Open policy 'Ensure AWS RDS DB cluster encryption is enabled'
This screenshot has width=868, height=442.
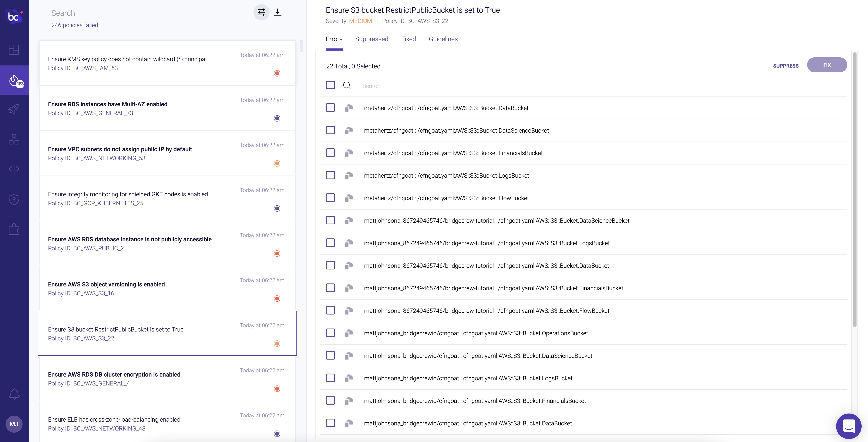point(167,379)
